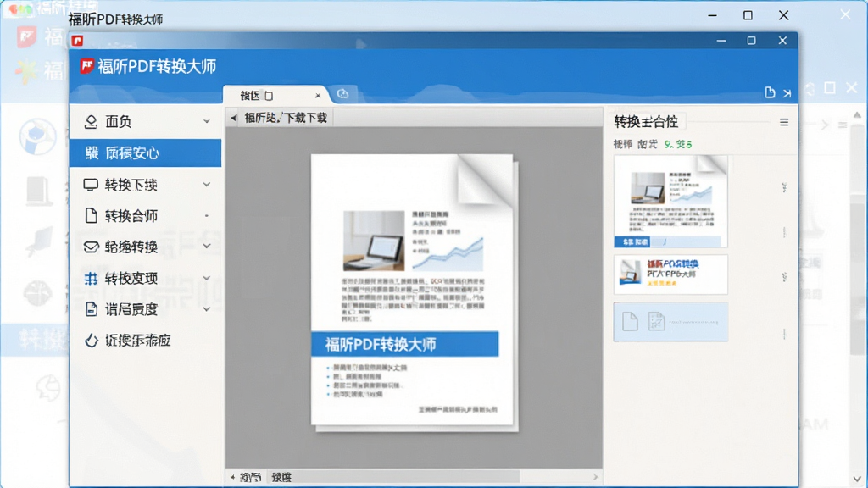
Task: Maximize the inner 福昕PDF转换大师 window
Action: (751, 41)
